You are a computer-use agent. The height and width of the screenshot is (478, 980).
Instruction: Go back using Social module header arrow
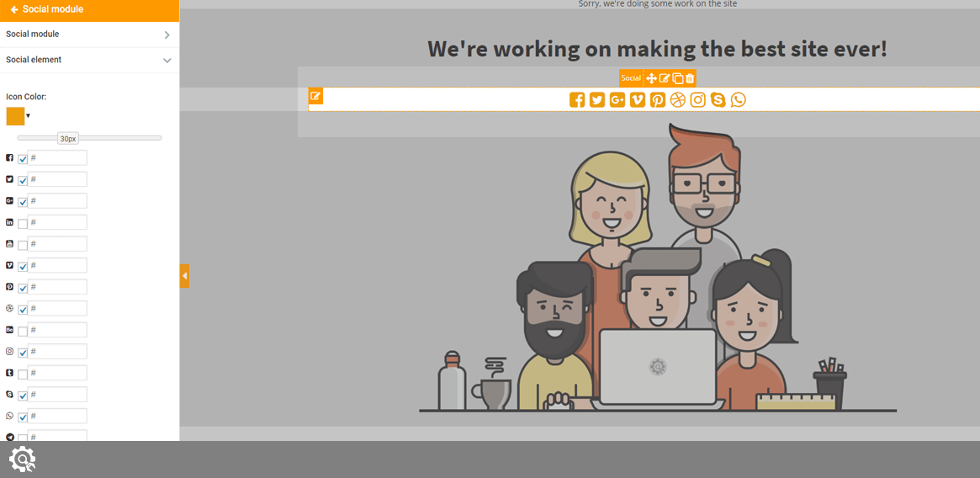click(x=13, y=9)
